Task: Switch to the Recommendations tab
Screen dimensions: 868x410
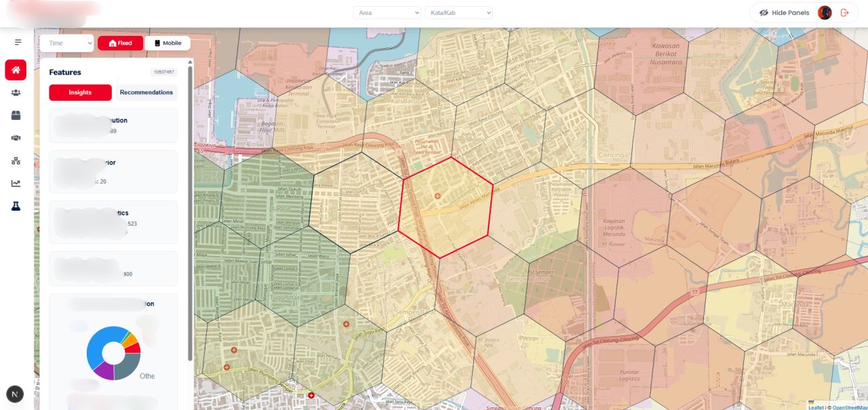Action: [146, 92]
